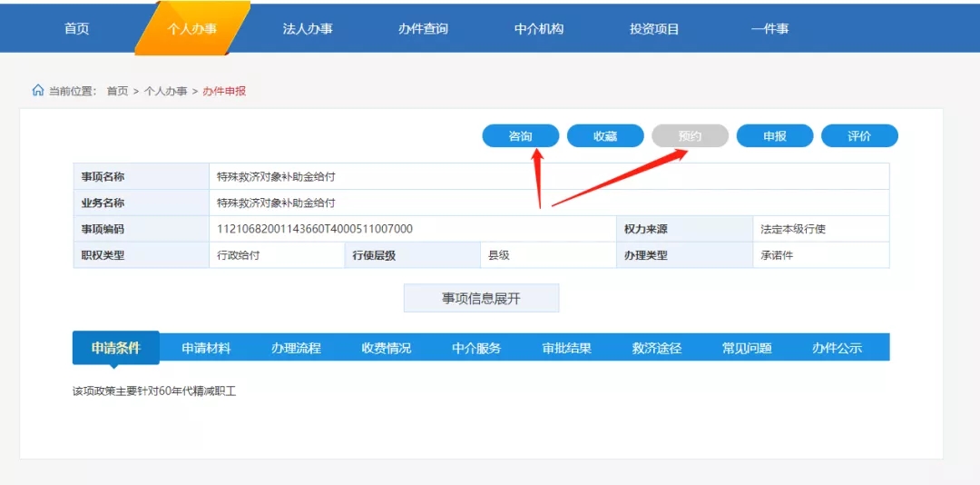Navigate to 中介机构 menu item

539,29
